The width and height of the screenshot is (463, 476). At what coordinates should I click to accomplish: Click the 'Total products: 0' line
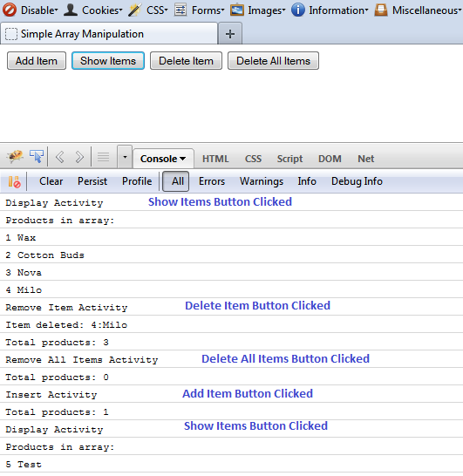[231, 377]
